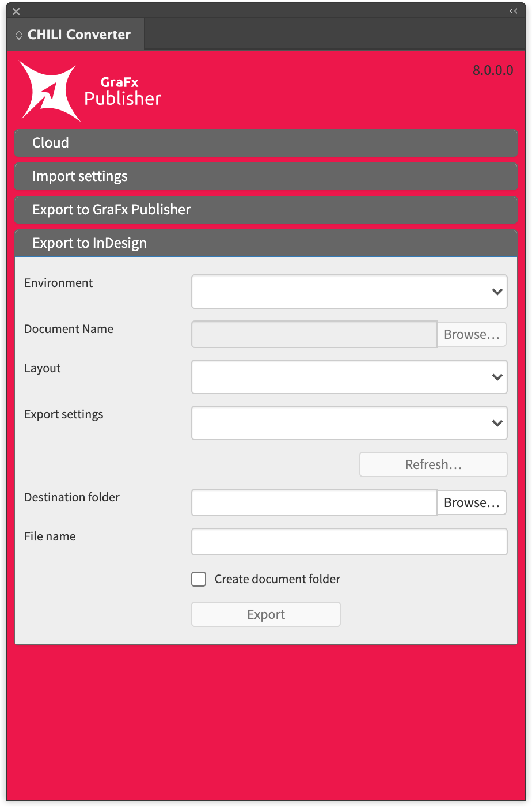Click the File name input field
This screenshot has width=532, height=809.
click(x=349, y=542)
